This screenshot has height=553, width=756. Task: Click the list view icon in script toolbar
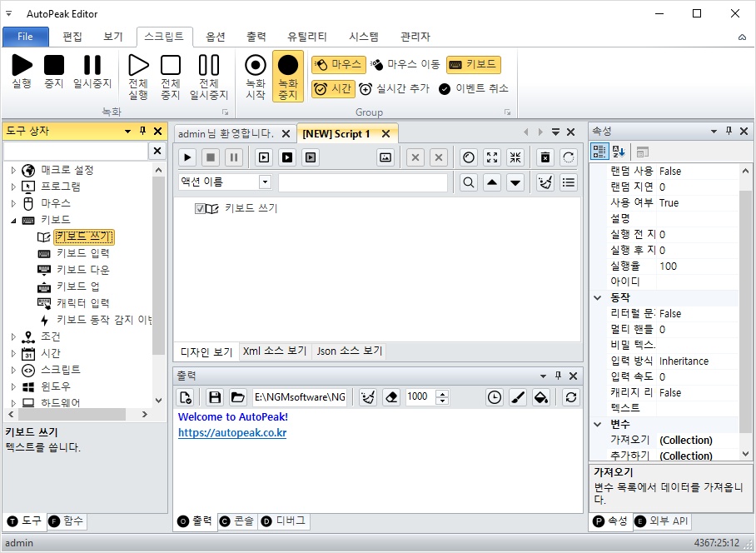569,182
